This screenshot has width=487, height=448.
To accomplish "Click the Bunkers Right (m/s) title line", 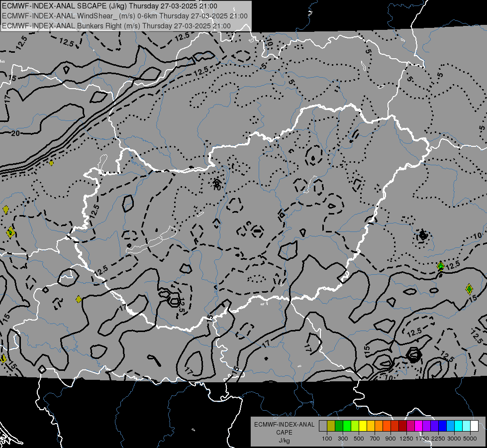I will click(x=116, y=26).
